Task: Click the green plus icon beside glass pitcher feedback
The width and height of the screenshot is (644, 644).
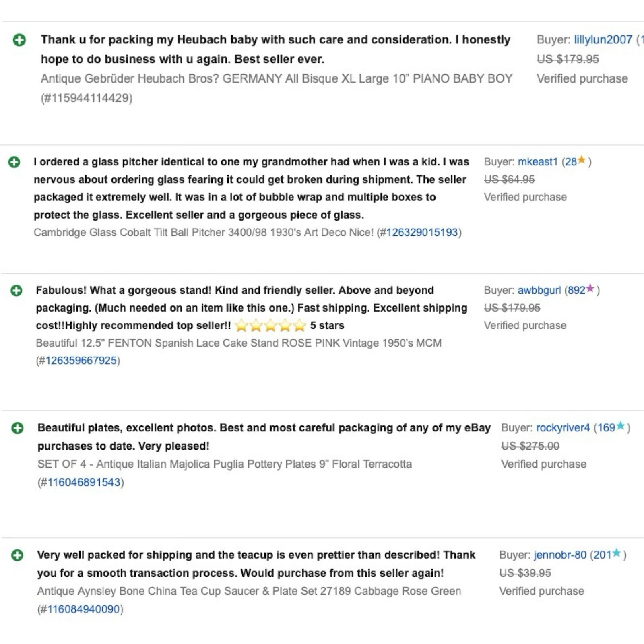Action: [x=14, y=162]
